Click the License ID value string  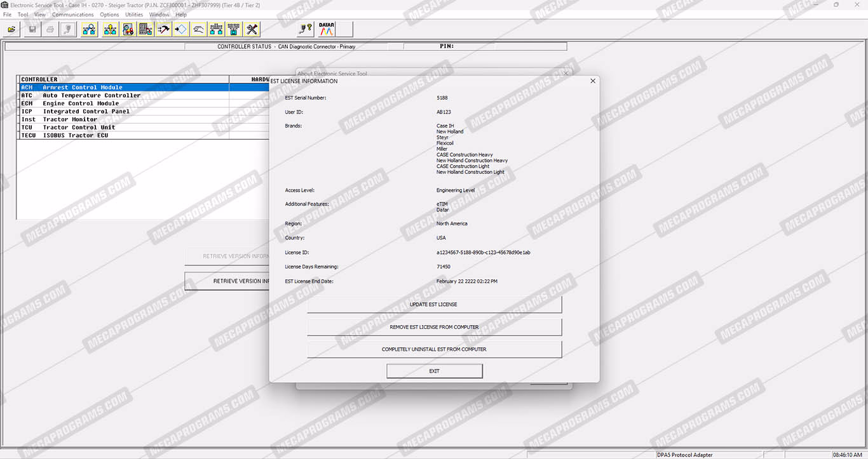(x=484, y=253)
